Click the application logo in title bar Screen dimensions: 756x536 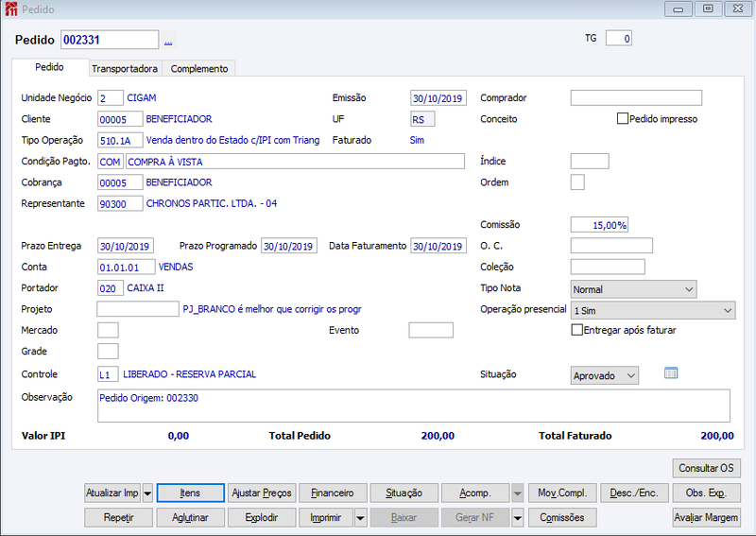pos(10,9)
